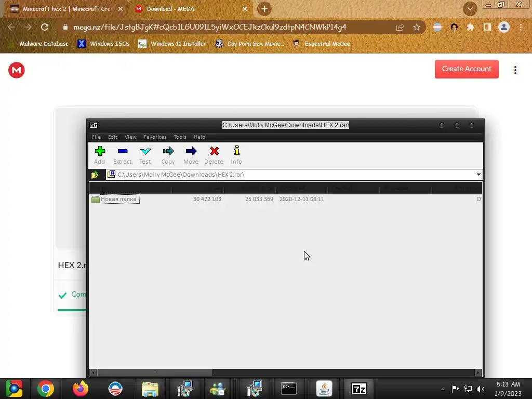
Task: Go up one folder level in 7-Zip
Action: tap(95, 175)
